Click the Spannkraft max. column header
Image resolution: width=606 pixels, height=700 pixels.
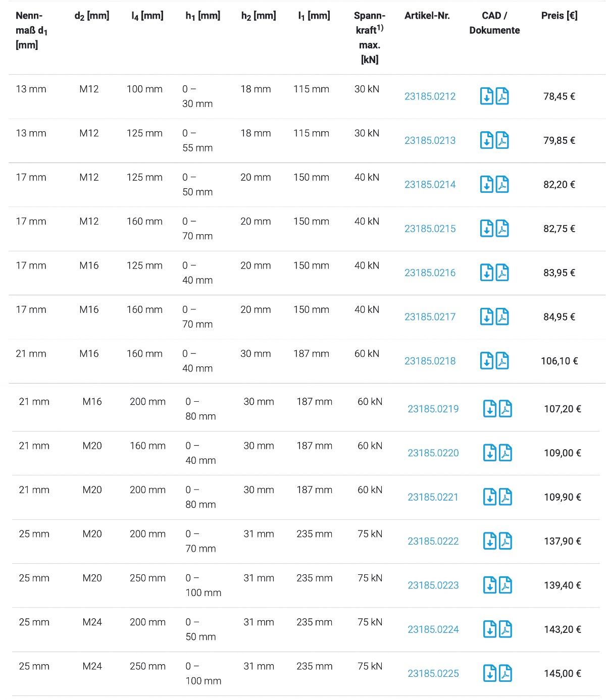369,37
